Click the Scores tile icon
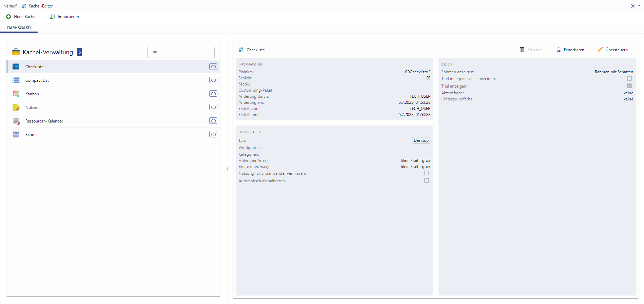Image resolution: width=644 pixels, height=304 pixels. pyautogui.click(x=16, y=134)
